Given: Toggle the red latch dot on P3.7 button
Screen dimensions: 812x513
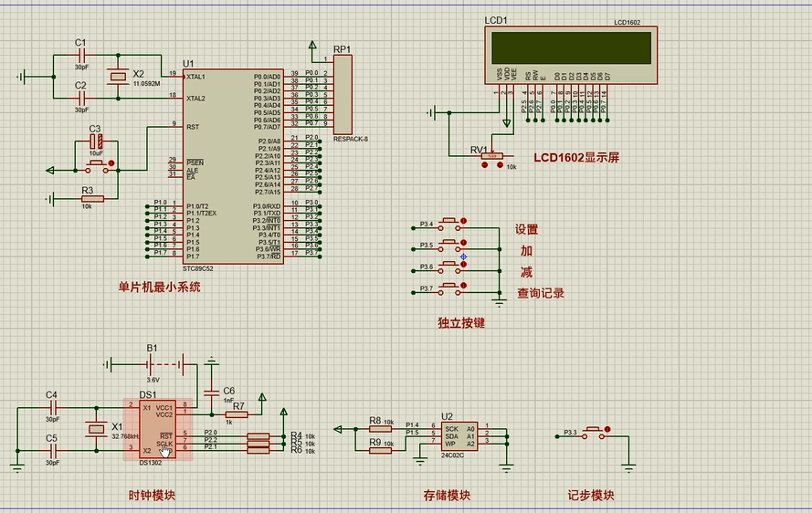Looking at the screenshot, I should pos(463,285).
